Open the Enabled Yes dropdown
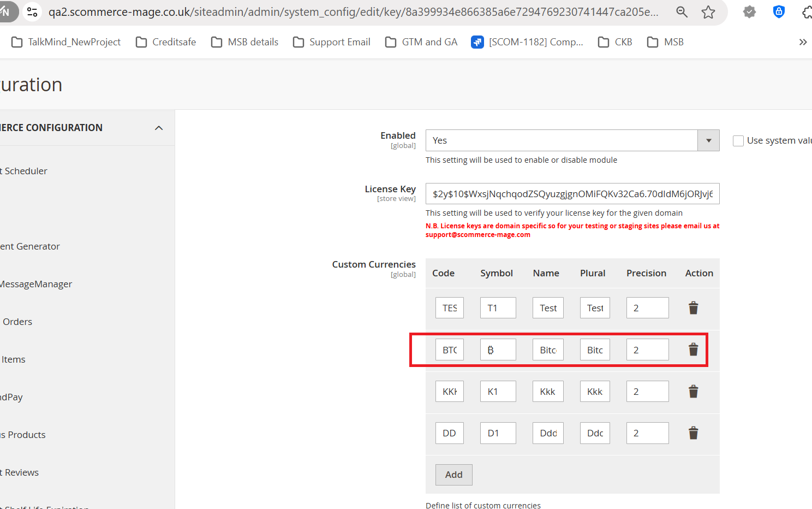 coord(572,141)
